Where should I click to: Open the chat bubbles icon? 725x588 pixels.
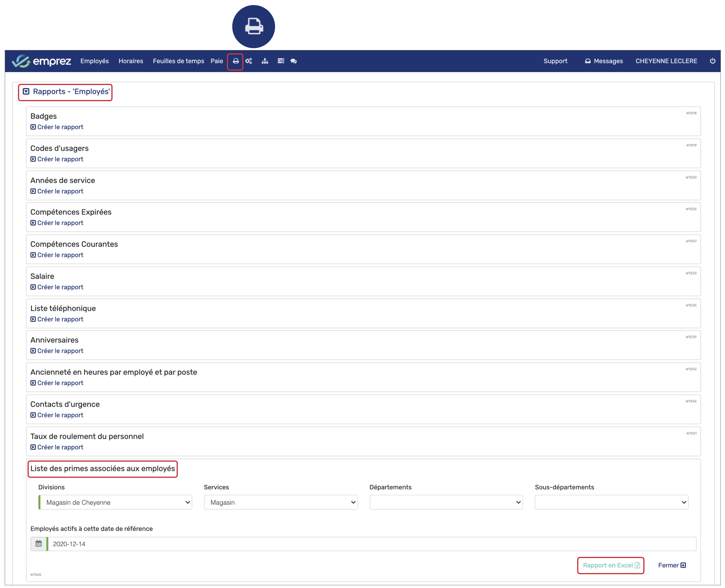coord(294,61)
